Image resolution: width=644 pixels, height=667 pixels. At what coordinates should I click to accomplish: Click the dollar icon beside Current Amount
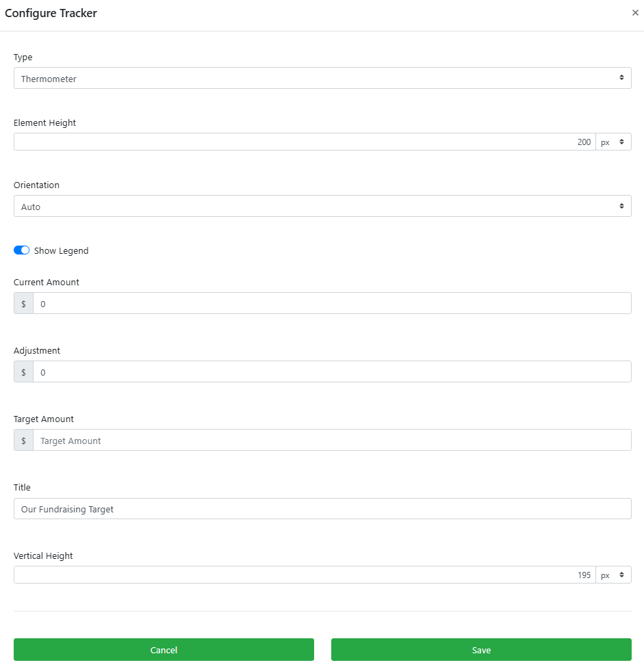coord(23,303)
